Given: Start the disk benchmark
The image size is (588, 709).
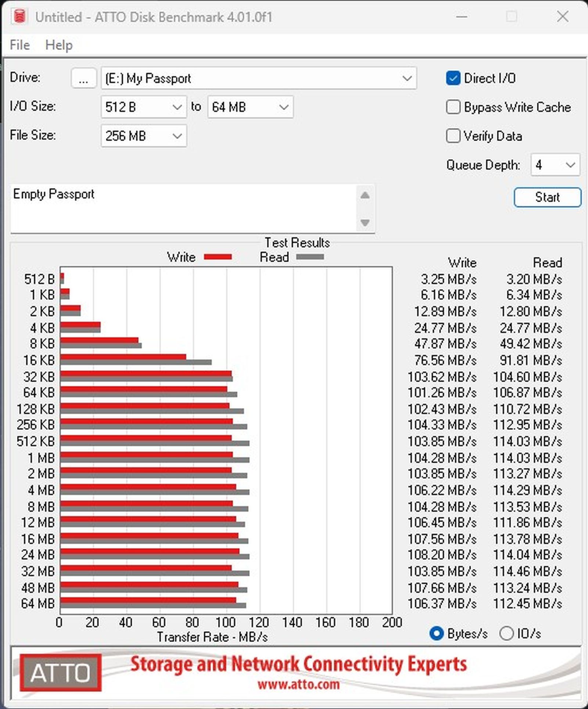Looking at the screenshot, I should (x=547, y=197).
